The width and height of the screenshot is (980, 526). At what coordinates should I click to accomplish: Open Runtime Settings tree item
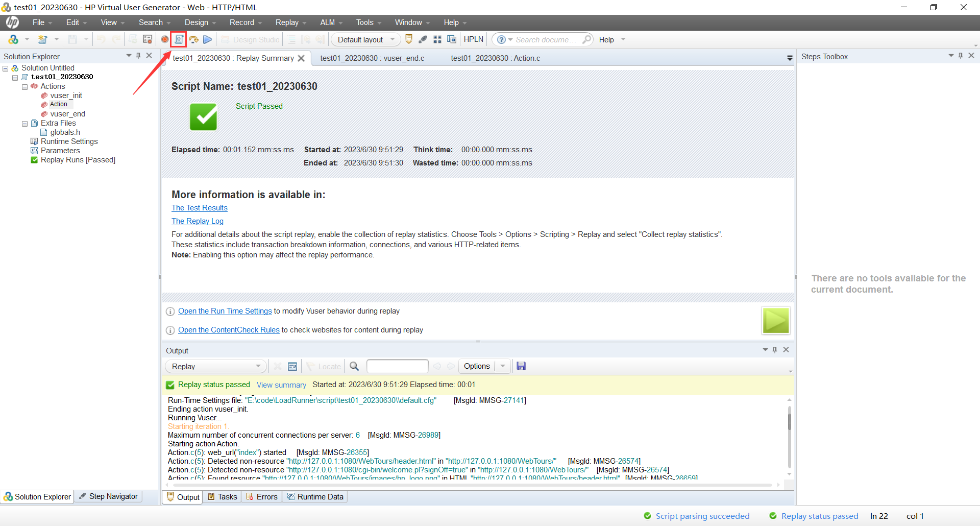(69, 141)
